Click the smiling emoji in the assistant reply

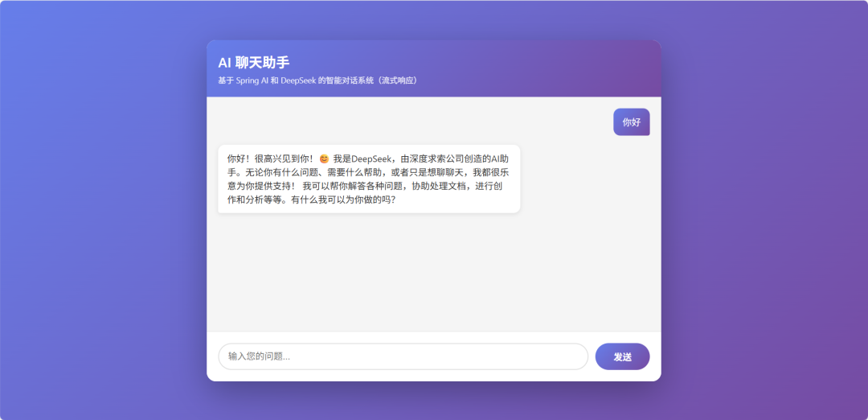click(x=324, y=159)
